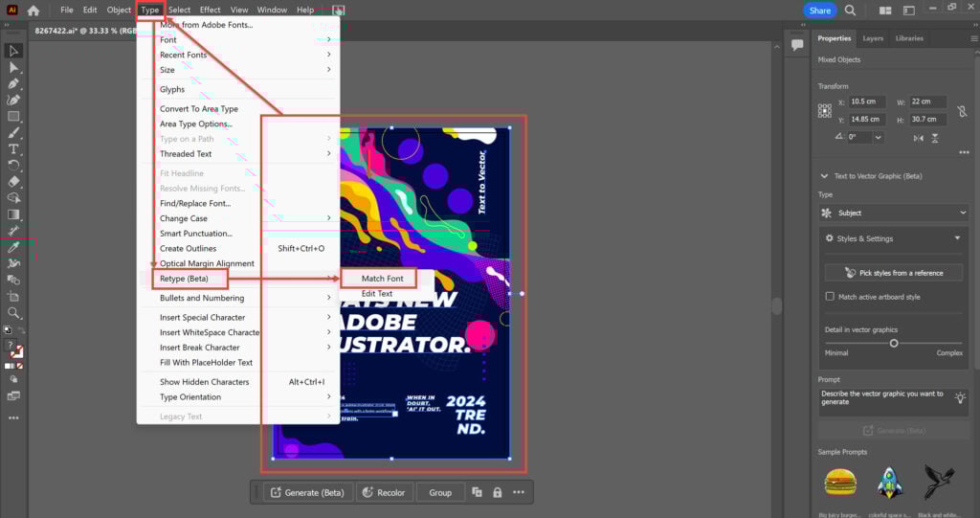
Task: Click the fill and stroke color swatch
Action: [x=15, y=349]
